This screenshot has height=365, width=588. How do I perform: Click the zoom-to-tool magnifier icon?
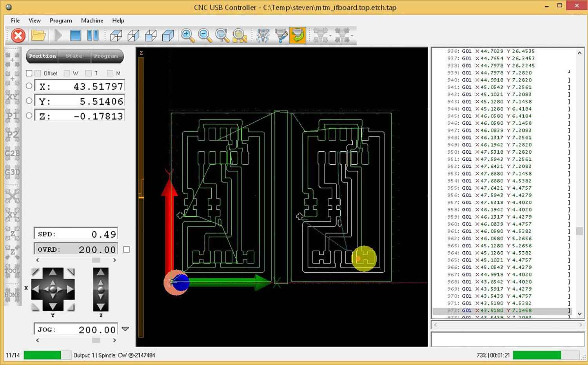[x=222, y=36]
